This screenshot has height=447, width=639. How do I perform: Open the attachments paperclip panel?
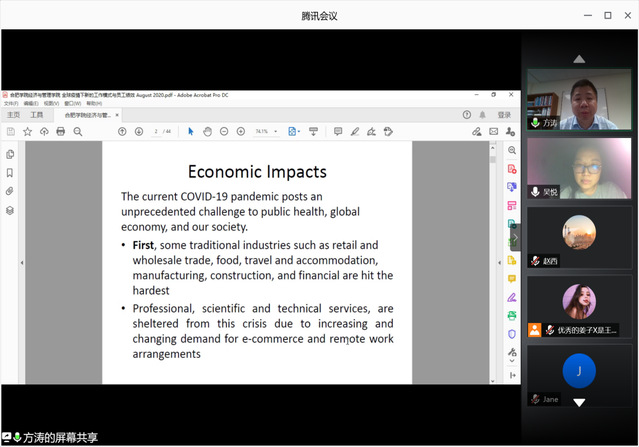tap(10, 191)
